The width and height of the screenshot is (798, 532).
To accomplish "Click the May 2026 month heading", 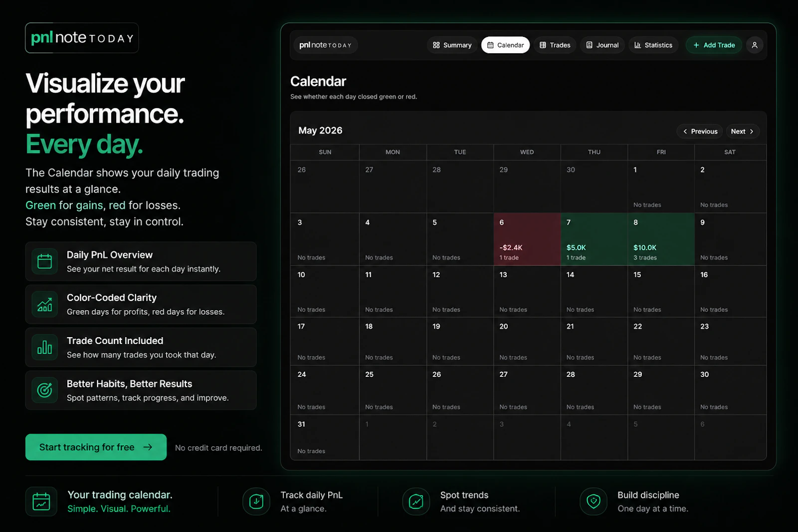I will tap(320, 131).
